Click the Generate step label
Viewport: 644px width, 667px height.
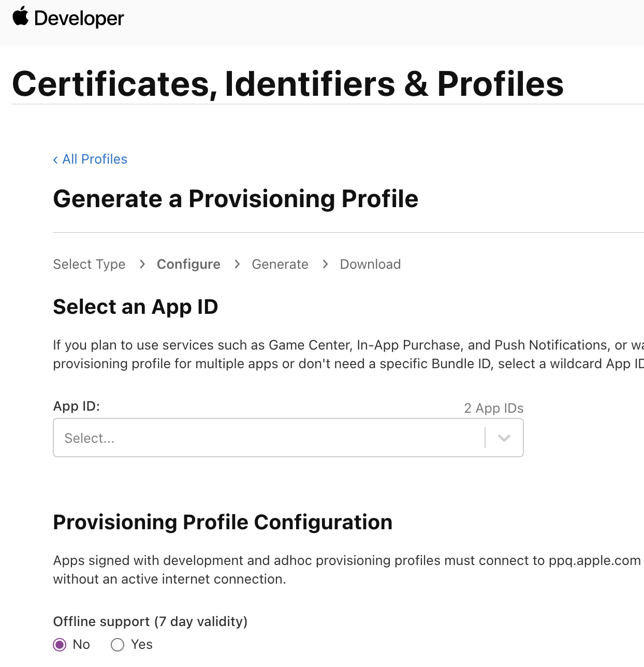coord(280,264)
